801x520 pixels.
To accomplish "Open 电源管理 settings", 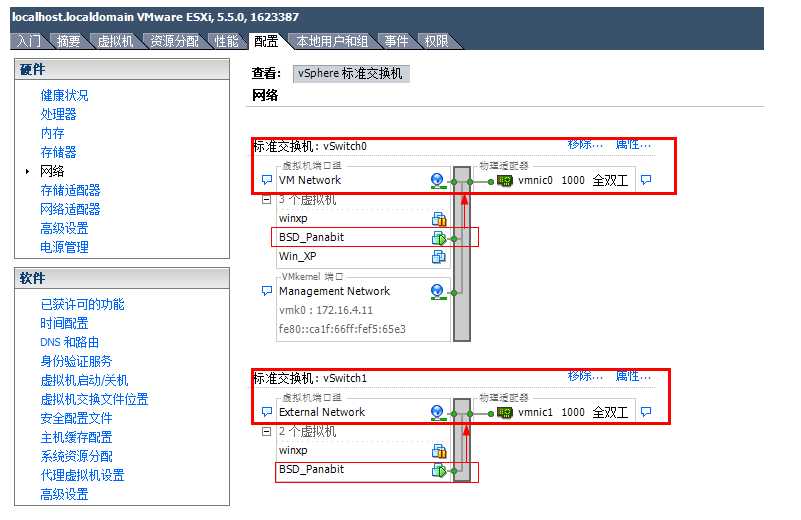I will [64, 247].
